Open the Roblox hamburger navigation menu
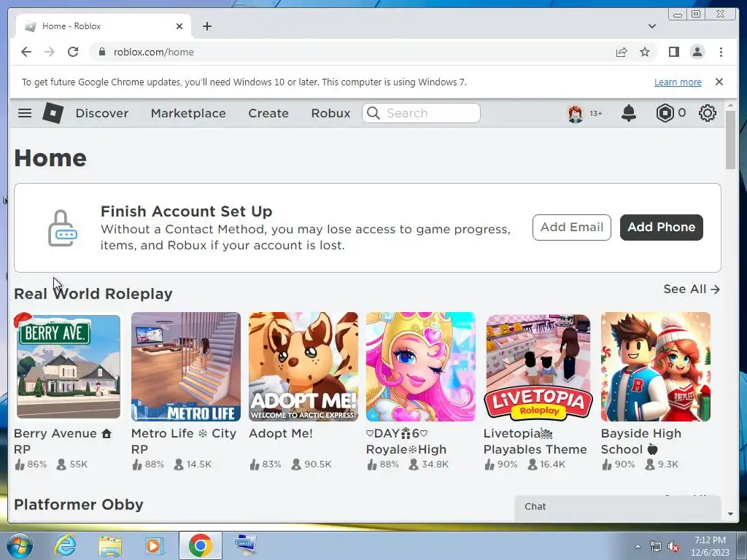The width and height of the screenshot is (747, 560). pyautogui.click(x=25, y=113)
